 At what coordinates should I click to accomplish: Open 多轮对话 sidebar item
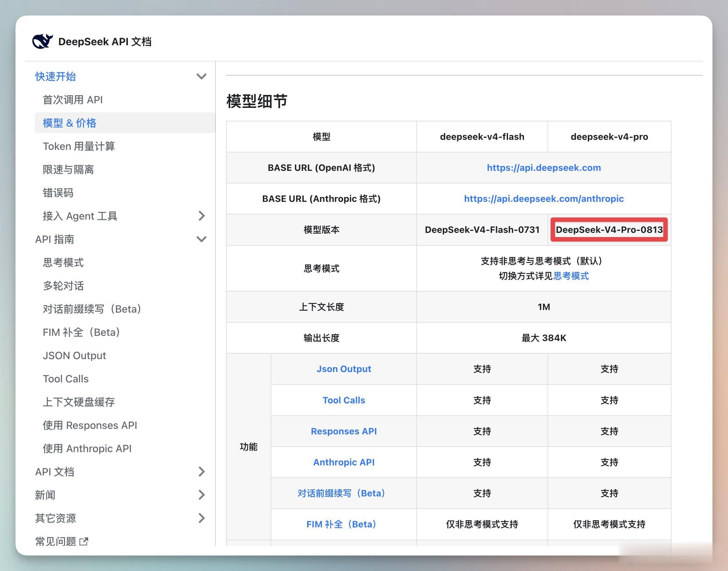(x=63, y=286)
